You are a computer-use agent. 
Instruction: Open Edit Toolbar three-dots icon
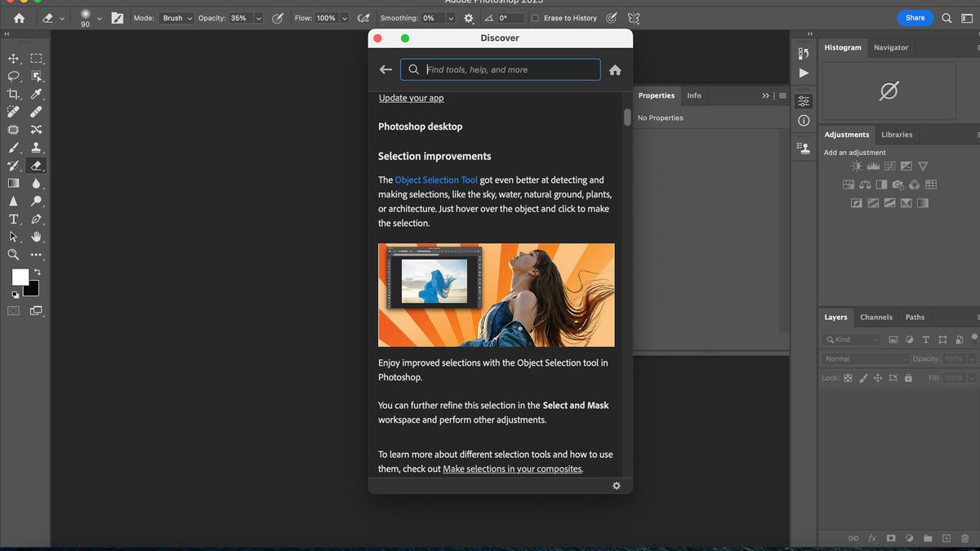point(37,256)
